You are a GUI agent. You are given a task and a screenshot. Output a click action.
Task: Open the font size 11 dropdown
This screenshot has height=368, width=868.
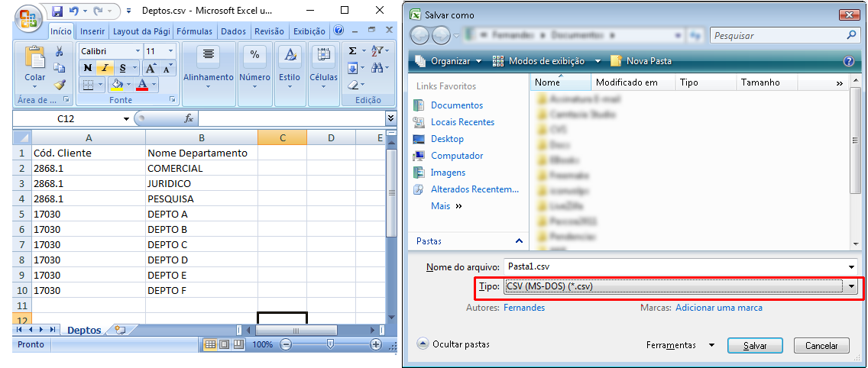click(171, 51)
